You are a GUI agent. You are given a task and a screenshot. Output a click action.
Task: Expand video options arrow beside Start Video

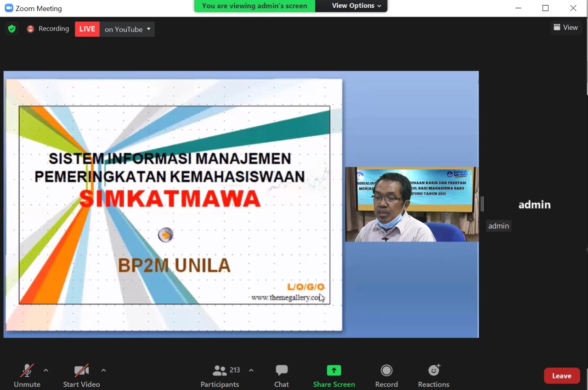(103, 370)
